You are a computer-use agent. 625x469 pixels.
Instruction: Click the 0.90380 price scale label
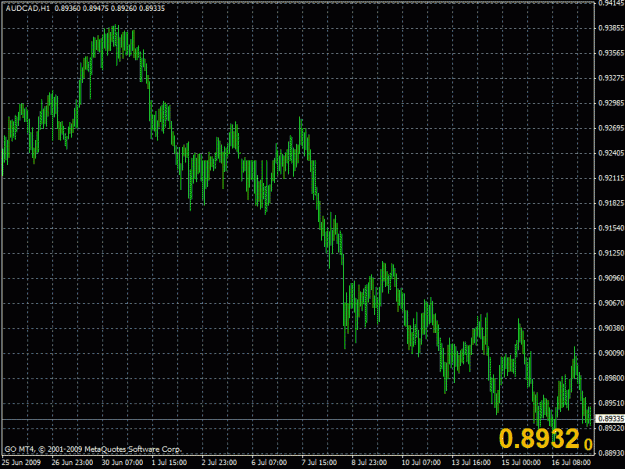(x=611, y=328)
